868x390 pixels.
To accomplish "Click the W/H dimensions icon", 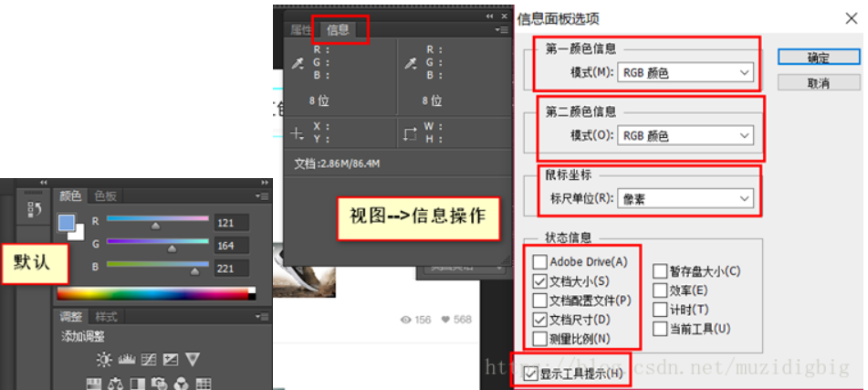I will [410, 133].
